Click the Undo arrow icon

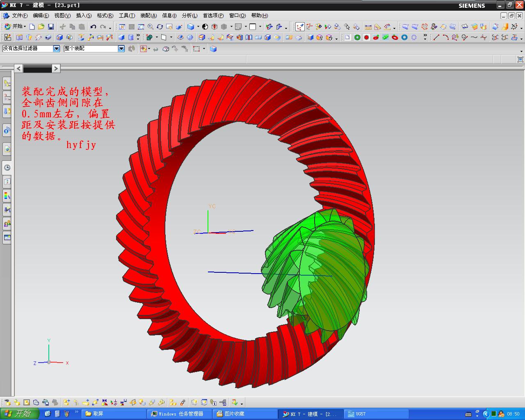[94, 27]
